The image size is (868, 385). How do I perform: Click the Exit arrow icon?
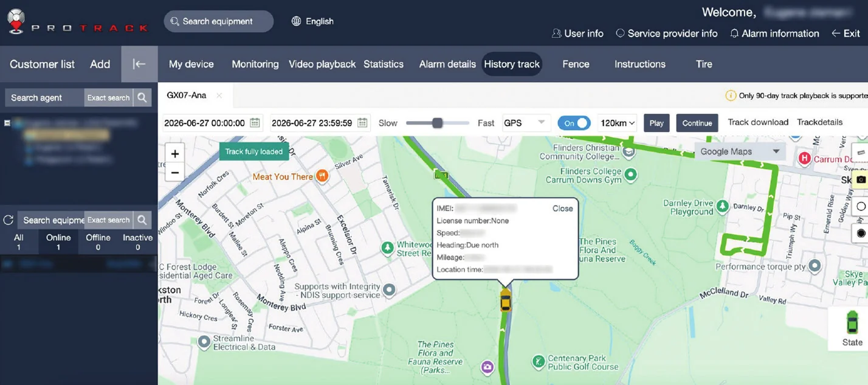point(836,33)
